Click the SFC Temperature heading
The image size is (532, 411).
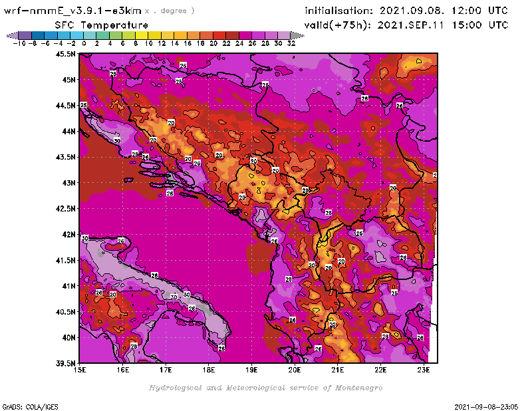pyautogui.click(x=102, y=25)
